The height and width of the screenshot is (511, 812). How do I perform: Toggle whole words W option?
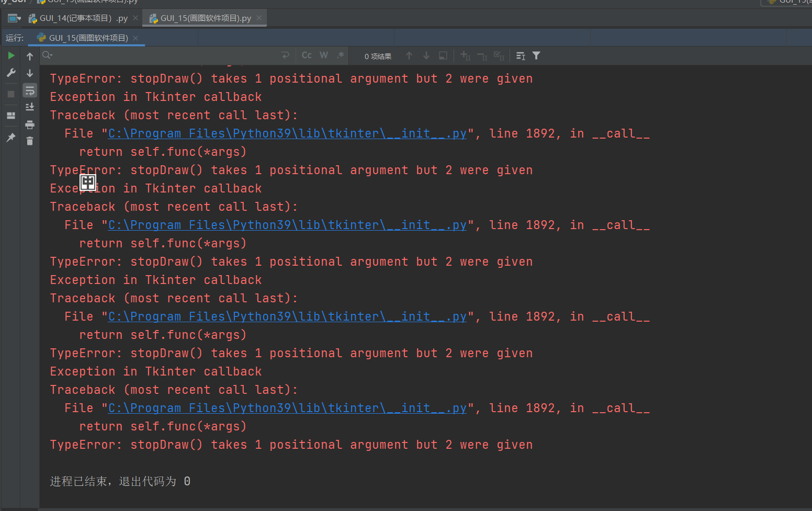pyautogui.click(x=324, y=55)
